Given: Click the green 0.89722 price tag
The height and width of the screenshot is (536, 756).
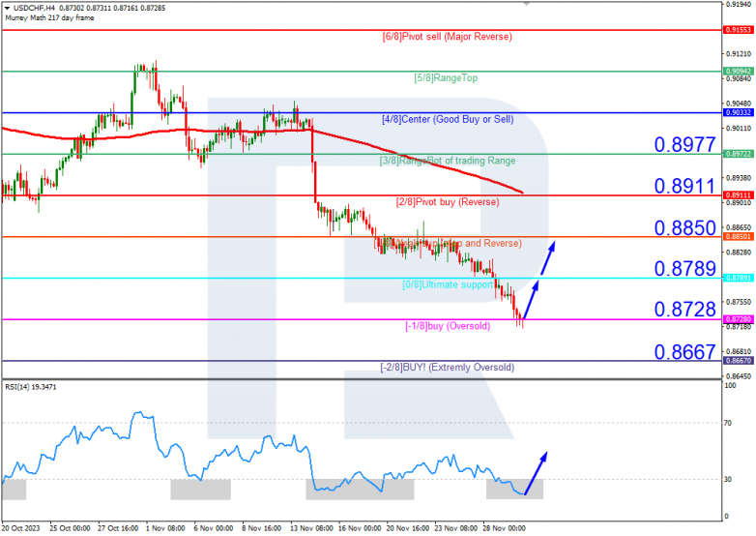Looking at the screenshot, I should (739, 154).
